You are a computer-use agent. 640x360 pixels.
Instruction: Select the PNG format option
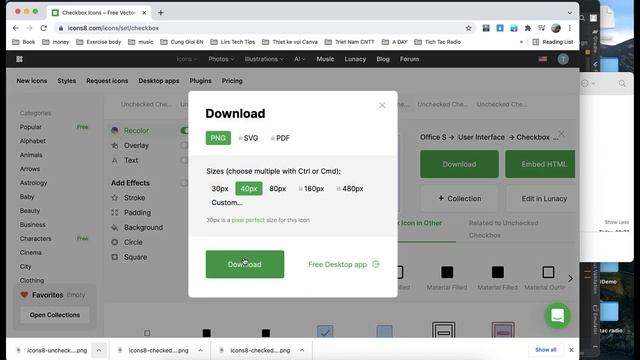[x=218, y=138]
